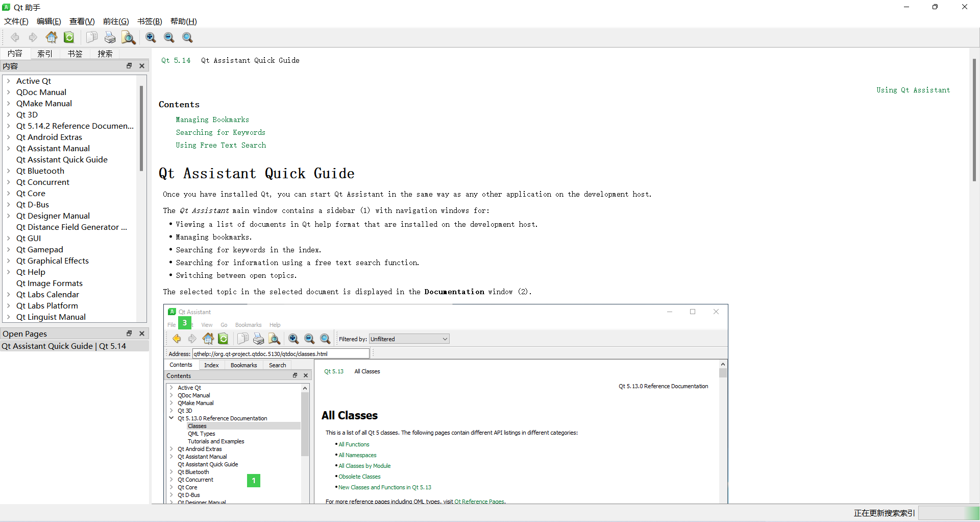Expand the Qt Assistant Manual node
Viewport: 980px width, 522px height.
(x=9, y=148)
